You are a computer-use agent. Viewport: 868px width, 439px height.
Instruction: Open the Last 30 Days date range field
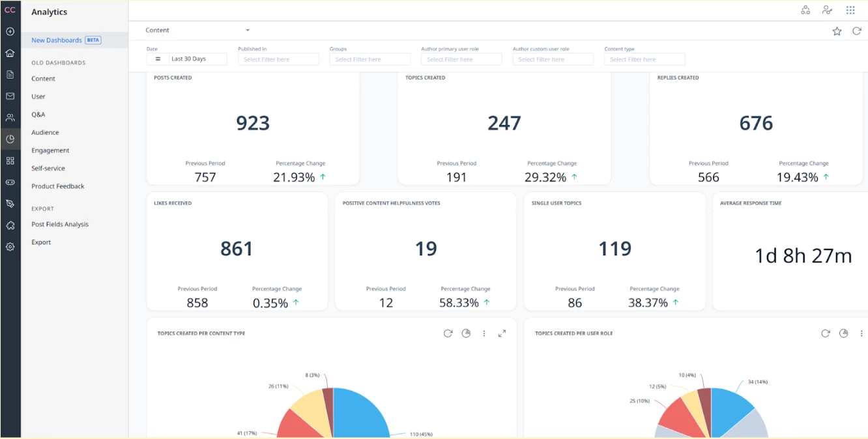(197, 59)
